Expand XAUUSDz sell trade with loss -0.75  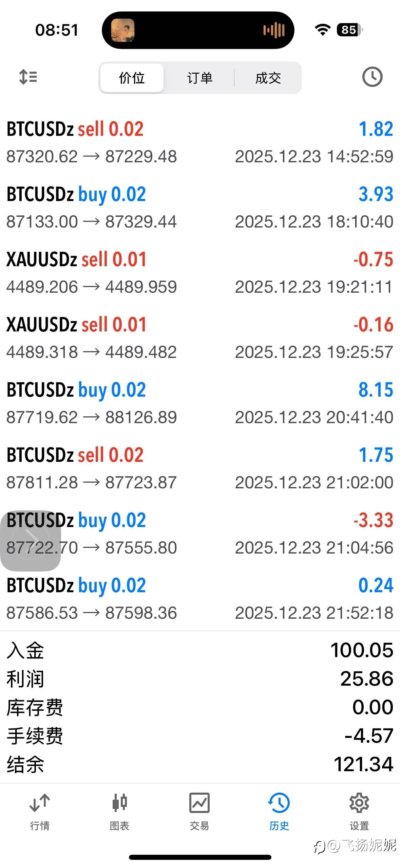(x=200, y=273)
